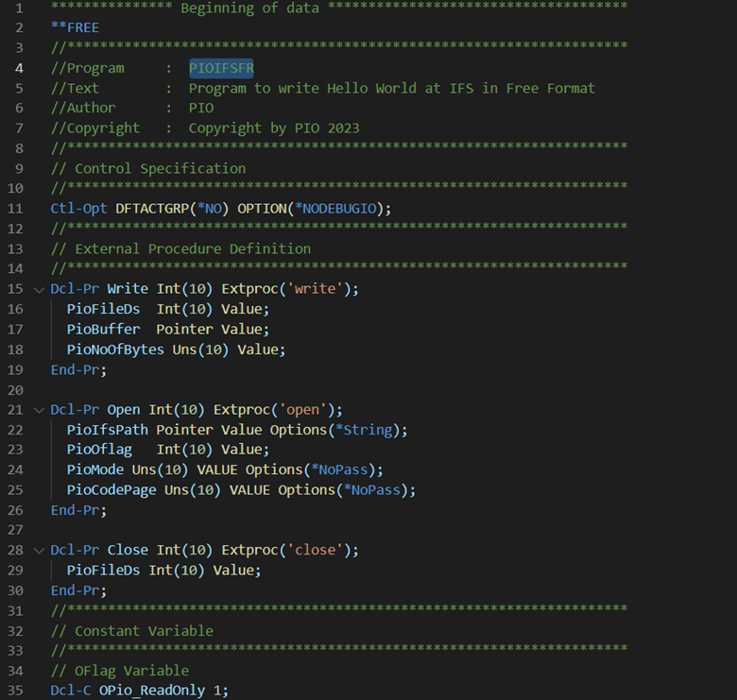Viewport: 737px width, 700px height.
Task: Place cursor on Ctl-Opt keyword
Action: tap(79, 209)
